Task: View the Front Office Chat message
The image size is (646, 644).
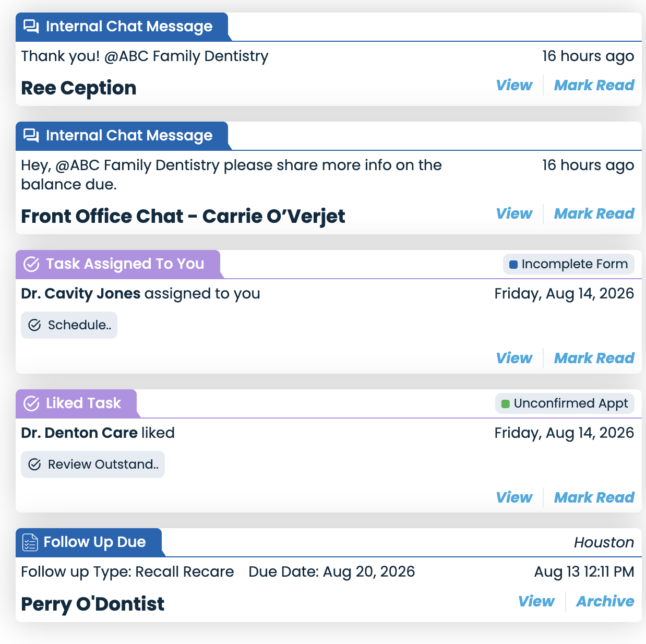Action: (514, 213)
